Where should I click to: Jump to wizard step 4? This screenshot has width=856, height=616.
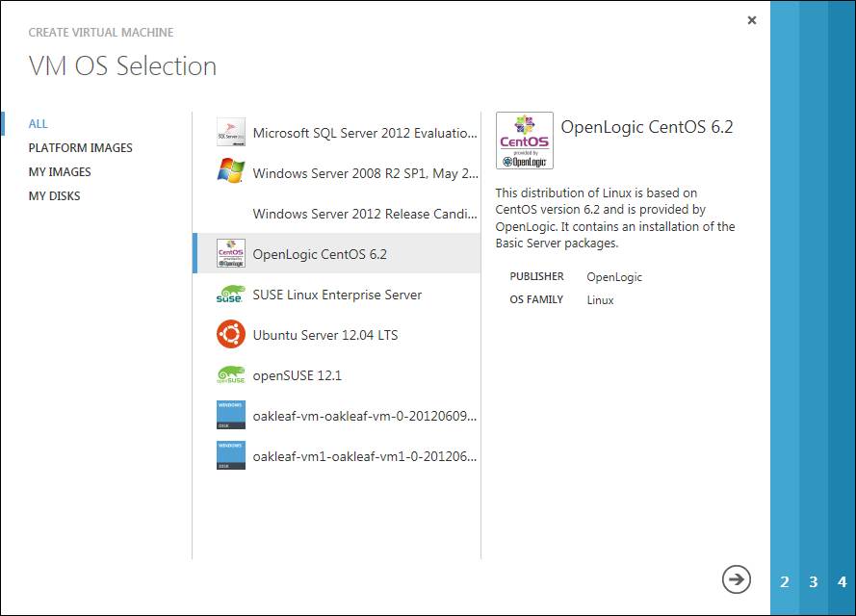[842, 581]
